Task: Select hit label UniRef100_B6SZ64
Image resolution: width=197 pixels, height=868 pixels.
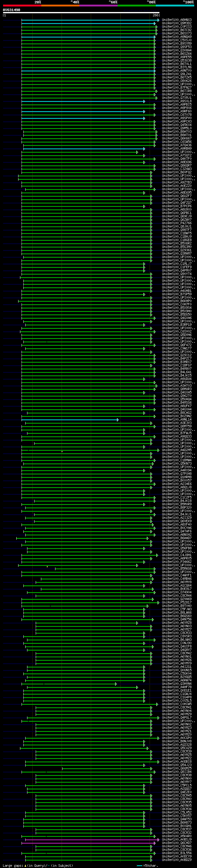Action: [177, 54]
